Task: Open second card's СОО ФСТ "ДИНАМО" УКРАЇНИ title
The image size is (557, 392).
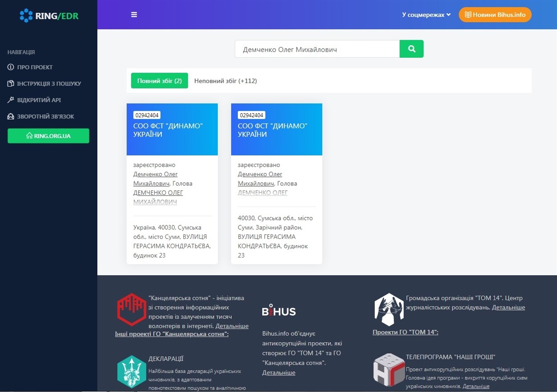Action: (273, 130)
